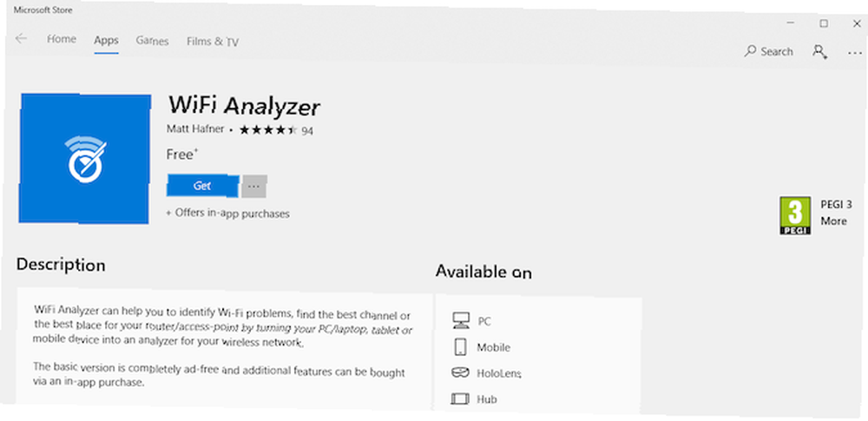Click the More link under PEGI 3

[x=833, y=221]
